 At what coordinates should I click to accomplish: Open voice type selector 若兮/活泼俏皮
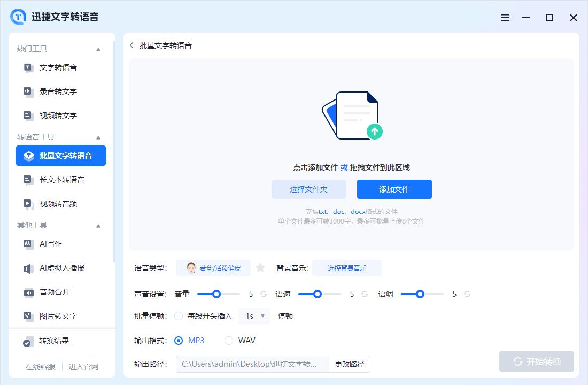(213, 268)
